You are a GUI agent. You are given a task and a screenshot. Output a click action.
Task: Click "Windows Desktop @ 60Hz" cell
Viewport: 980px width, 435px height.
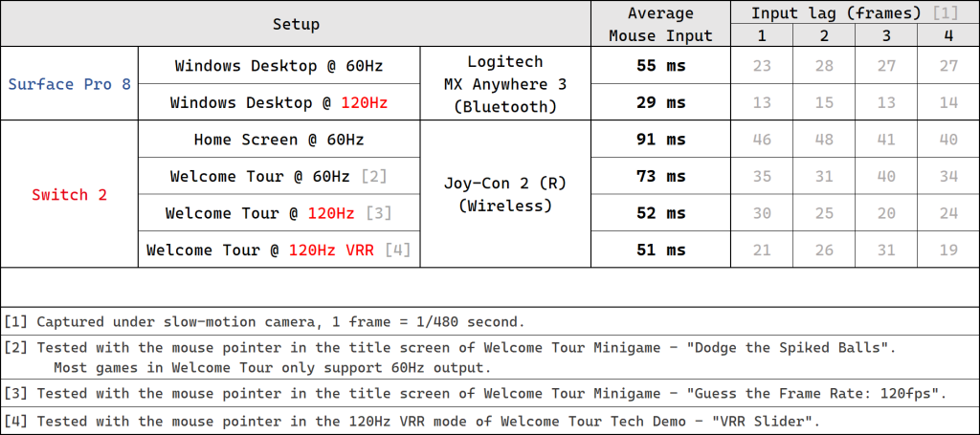pyautogui.click(x=278, y=66)
